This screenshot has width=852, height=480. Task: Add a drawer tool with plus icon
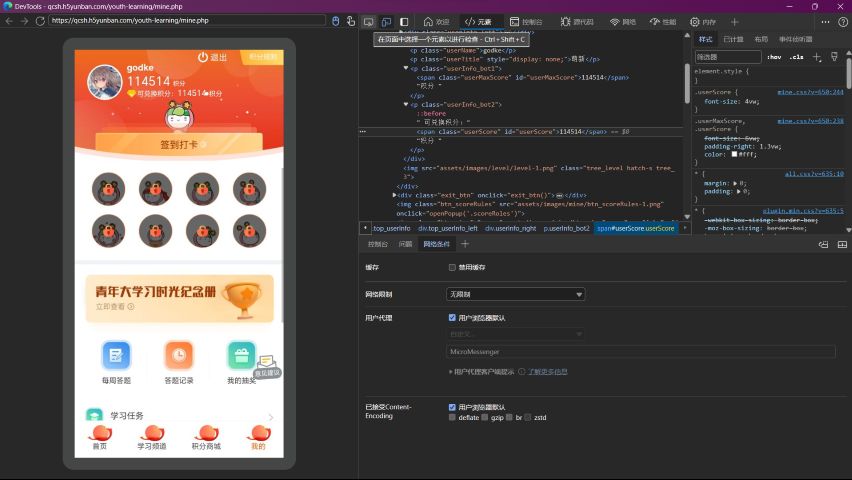pyautogui.click(x=465, y=244)
